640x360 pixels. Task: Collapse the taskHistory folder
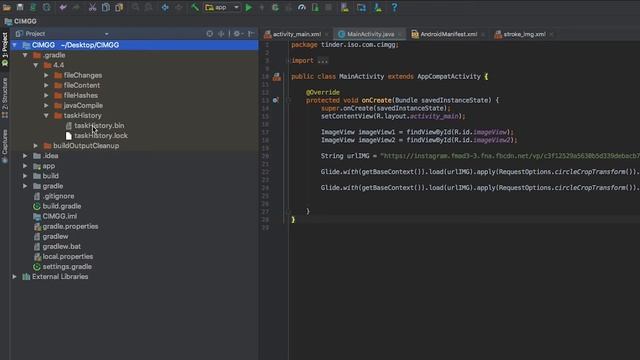tap(46, 116)
